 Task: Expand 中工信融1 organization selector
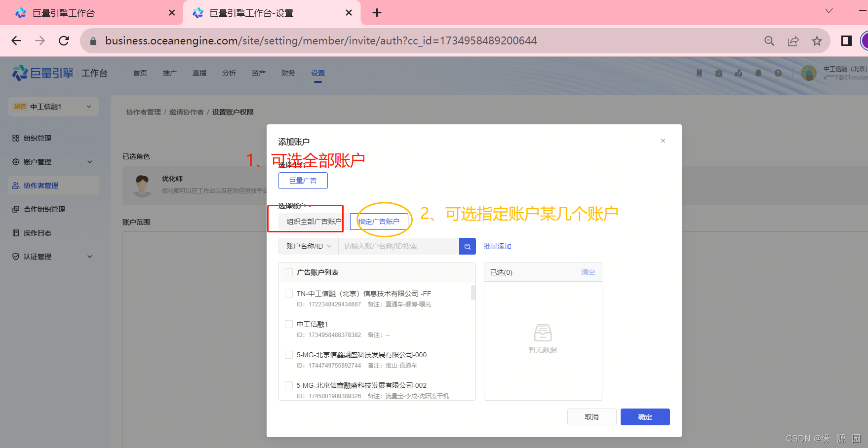click(53, 107)
